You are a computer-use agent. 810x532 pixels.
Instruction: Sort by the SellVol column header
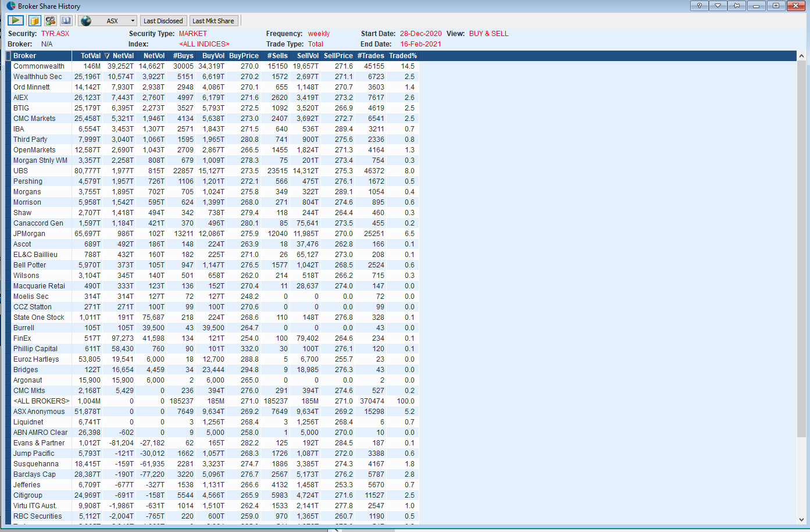tap(305, 56)
